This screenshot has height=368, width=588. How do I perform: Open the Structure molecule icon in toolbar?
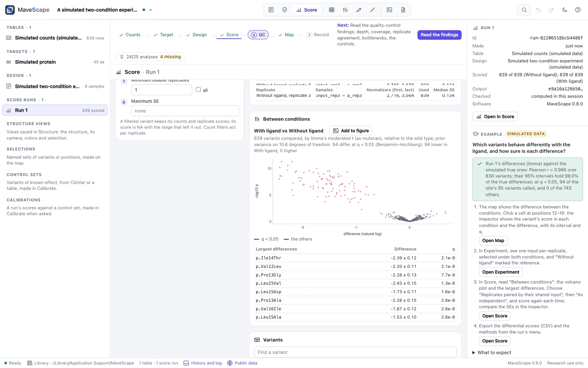(x=359, y=10)
